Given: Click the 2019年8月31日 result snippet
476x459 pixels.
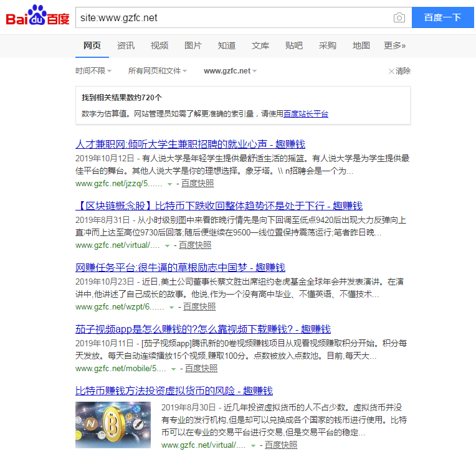Looking at the screenshot, I should [x=240, y=226].
